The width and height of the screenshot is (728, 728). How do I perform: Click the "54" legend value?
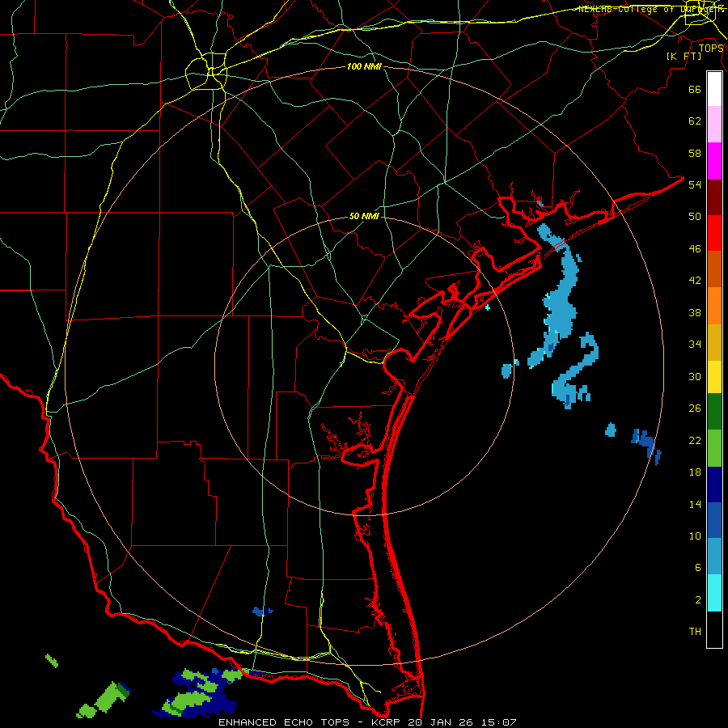(695, 184)
